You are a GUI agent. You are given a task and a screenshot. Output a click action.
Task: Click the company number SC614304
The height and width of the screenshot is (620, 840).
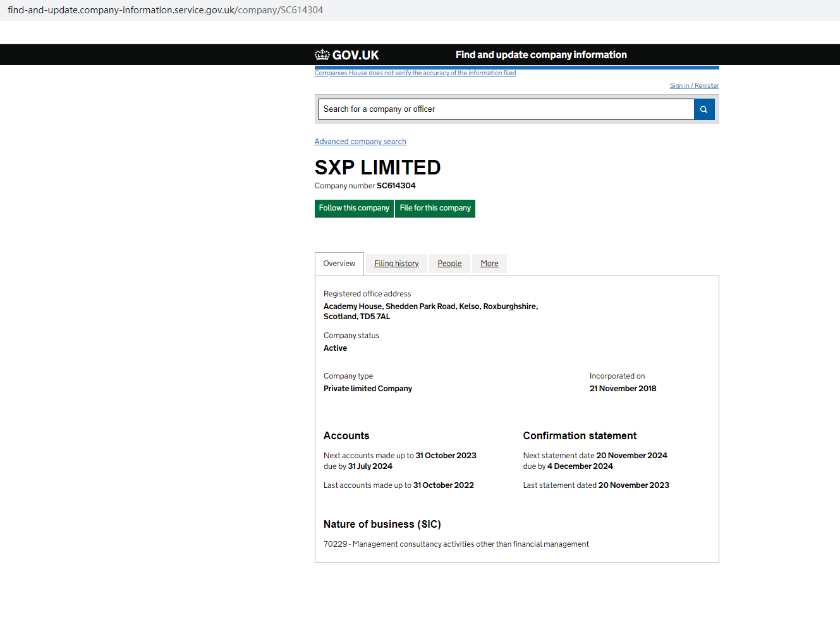coord(396,186)
